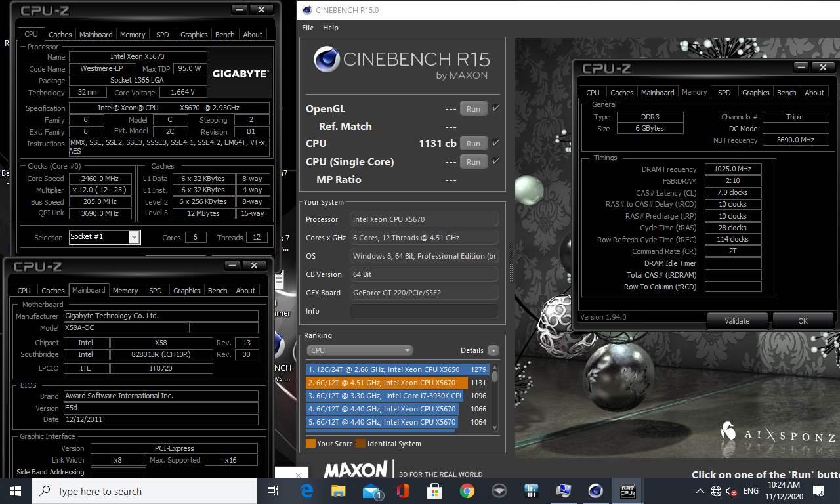Click the Windows search box

[144, 491]
